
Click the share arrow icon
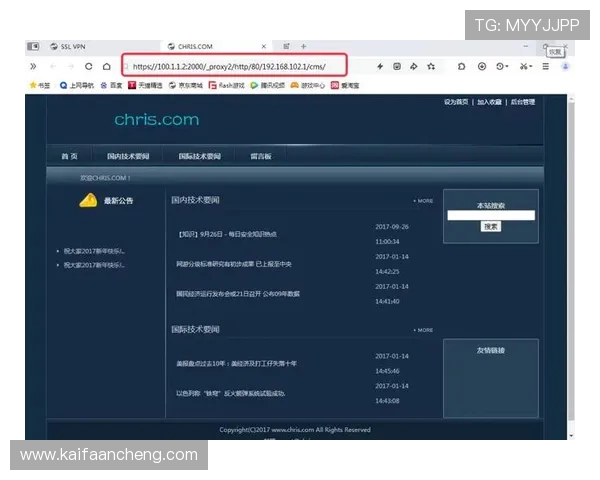414,67
